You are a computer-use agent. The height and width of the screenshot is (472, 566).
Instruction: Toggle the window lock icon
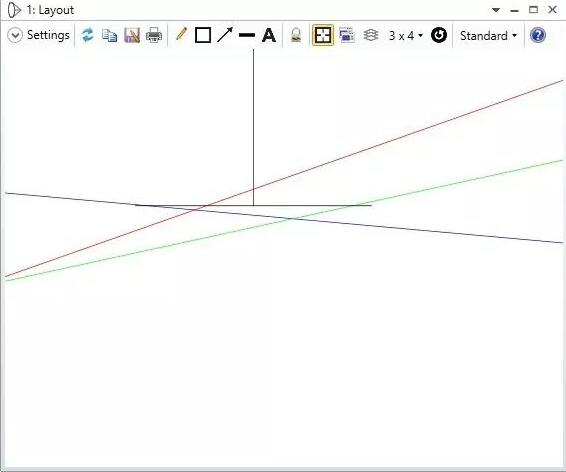pos(296,35)
